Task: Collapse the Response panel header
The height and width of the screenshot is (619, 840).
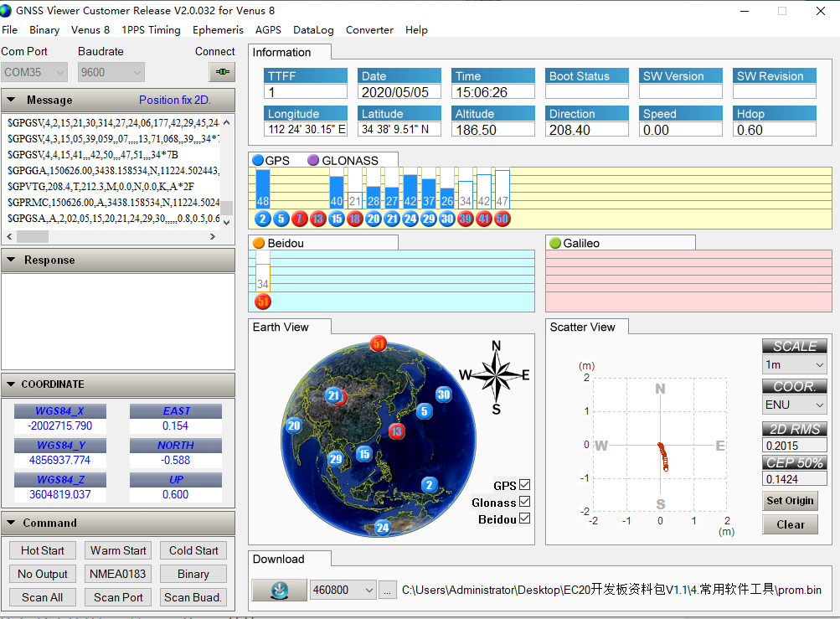Action: tap(118, 260)
